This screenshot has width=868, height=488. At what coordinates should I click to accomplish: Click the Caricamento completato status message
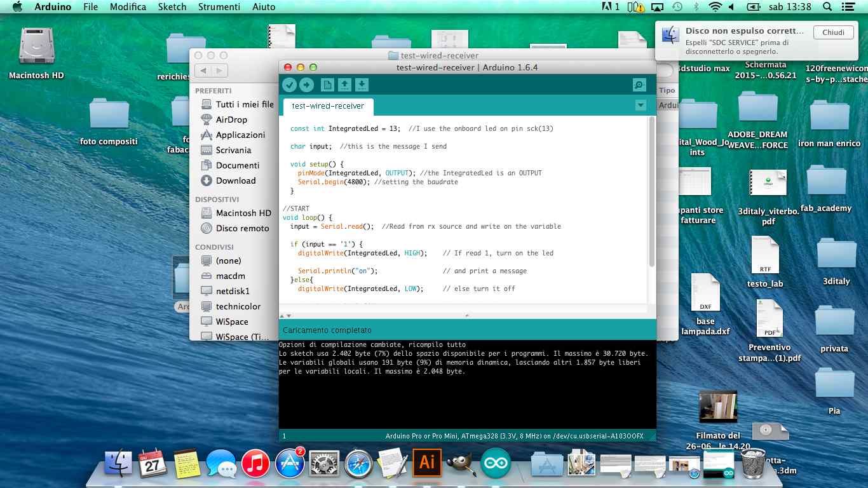tap(327, 330)
